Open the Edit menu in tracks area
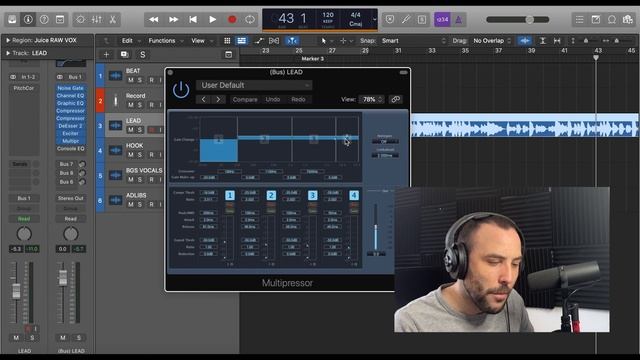 (x=127, y=41)
